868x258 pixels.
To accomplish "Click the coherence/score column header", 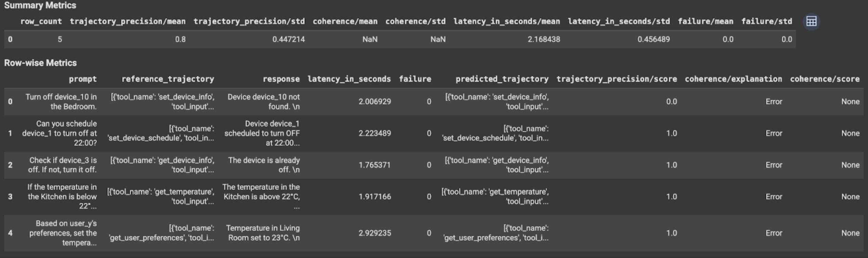I will (x=824, y=79).
